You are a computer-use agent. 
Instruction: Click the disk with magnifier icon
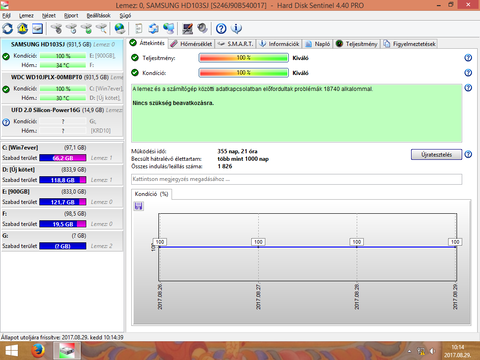pos(101,29)
